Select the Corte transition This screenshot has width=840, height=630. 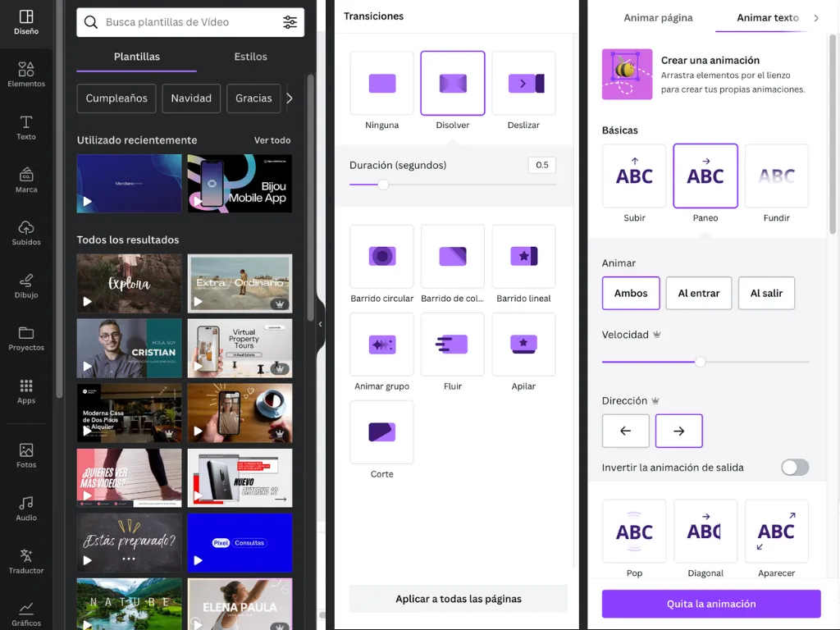382,432
